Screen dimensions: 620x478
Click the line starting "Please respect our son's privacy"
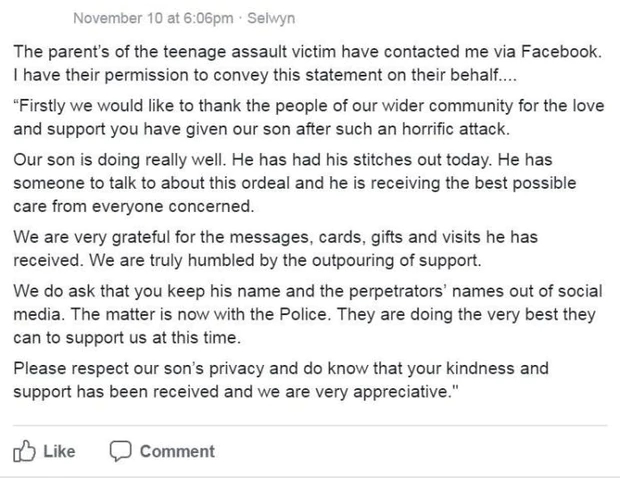tap(281, 368)
